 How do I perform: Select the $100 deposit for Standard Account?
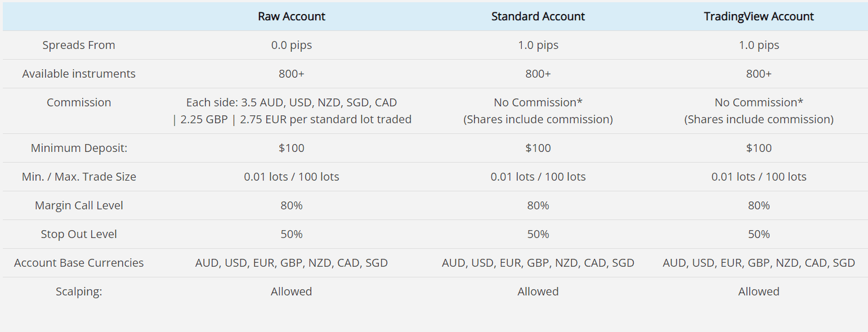click(538, 148)
